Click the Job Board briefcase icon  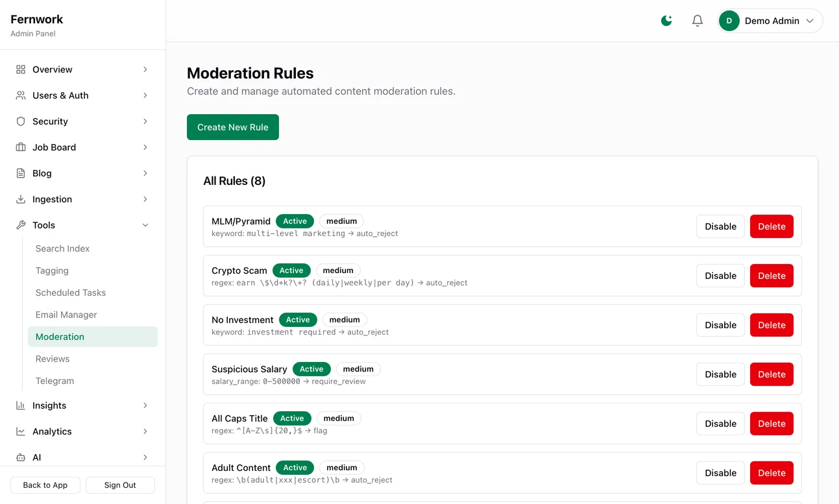click(x=21, y=147)
